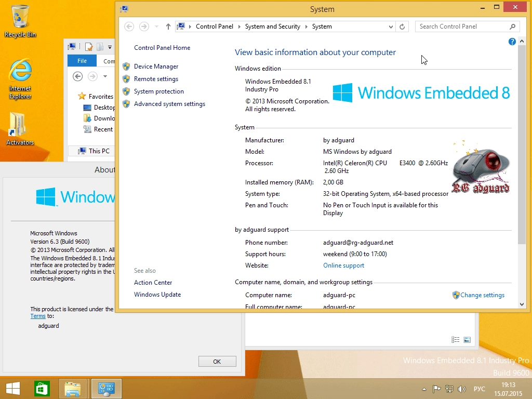Launch Internet Explorer desktop shortcut

(20, 79)
